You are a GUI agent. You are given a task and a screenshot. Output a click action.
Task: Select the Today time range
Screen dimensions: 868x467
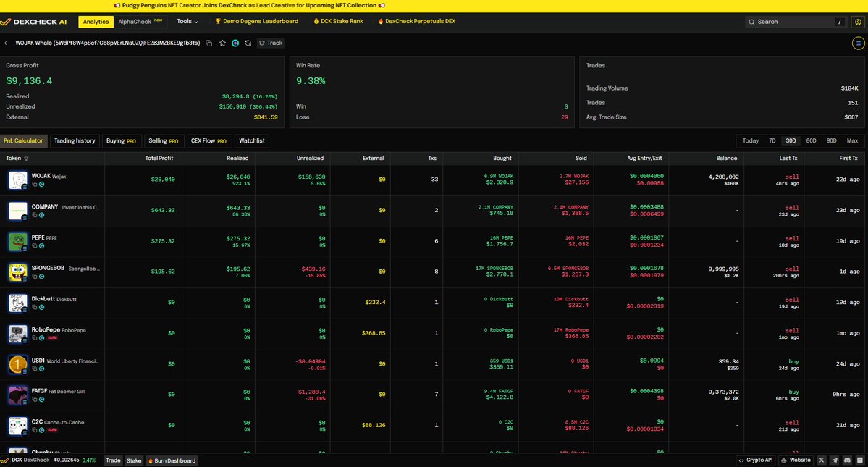click(x=750, y=141)
